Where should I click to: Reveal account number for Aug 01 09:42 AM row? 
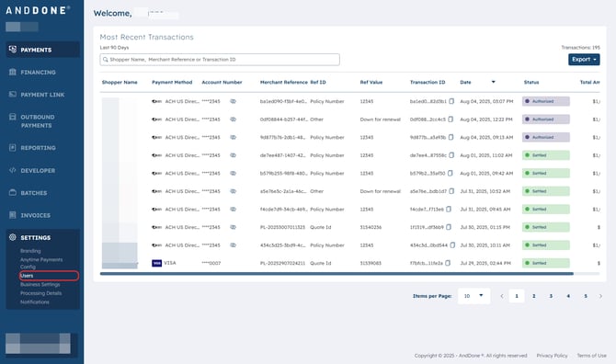[x=233, y=173]
